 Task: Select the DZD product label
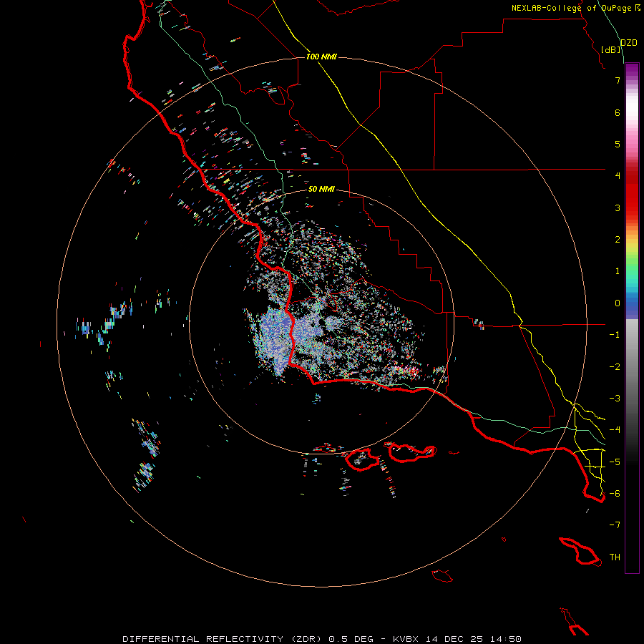coord(629,43)
